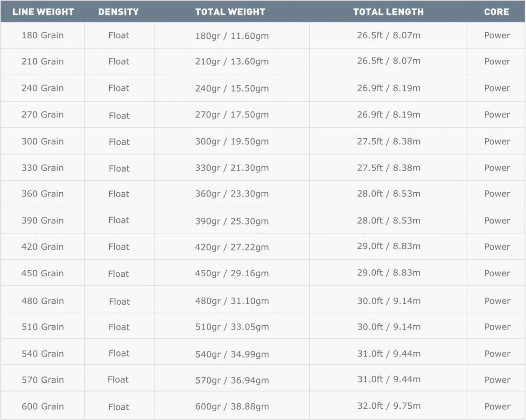Click the 570gr / 36.94gm weight cell

tap(232, 380)
